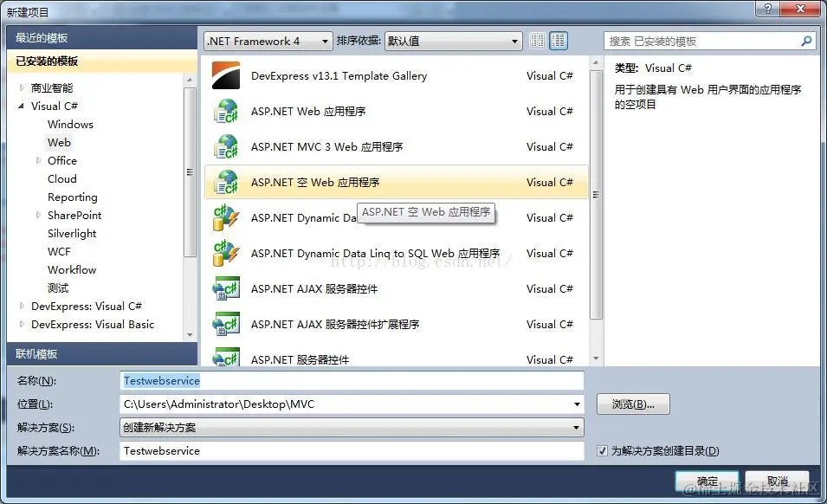Click the ASP.NET Dynamic Data Linq to SQL icon

[x=226, y=253]
